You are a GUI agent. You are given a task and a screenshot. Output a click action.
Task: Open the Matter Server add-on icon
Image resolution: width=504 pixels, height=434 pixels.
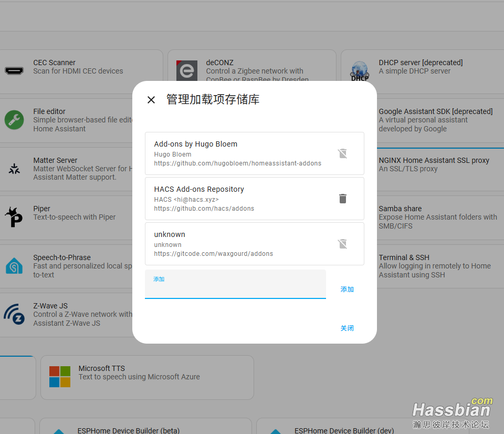point(14,169)
